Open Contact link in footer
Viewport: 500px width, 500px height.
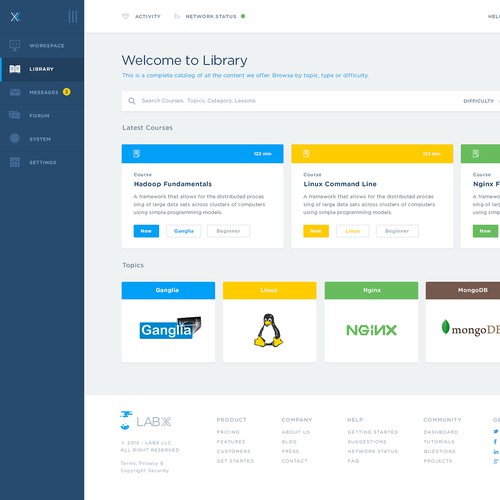[295, 461]
